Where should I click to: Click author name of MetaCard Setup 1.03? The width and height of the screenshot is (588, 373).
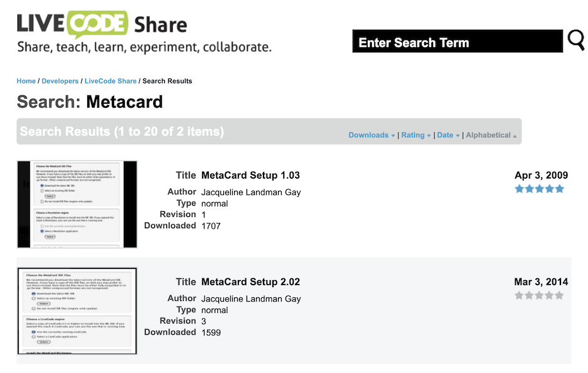[x=251, y=192]
